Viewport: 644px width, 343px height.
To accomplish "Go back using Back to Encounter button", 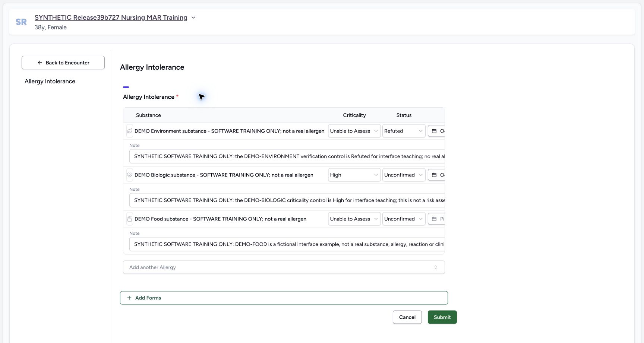I will pos(63,63).
